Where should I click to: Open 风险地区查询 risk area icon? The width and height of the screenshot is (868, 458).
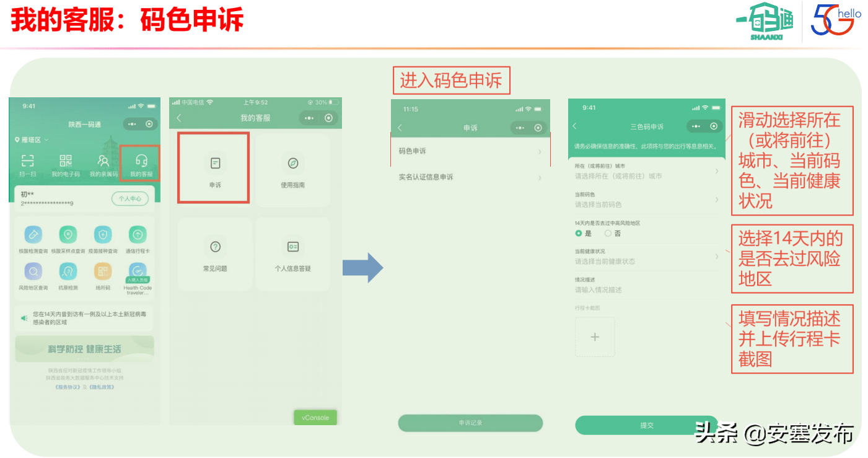33,271
